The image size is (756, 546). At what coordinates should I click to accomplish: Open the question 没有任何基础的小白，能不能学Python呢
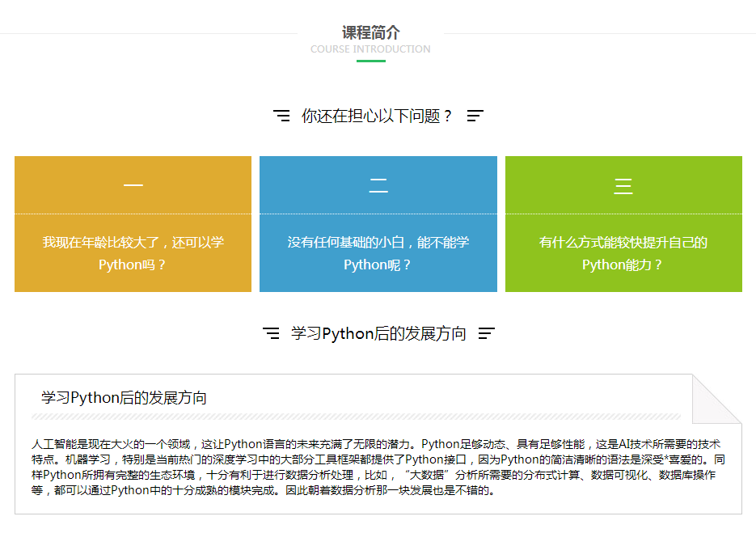(x=378, y=253)
